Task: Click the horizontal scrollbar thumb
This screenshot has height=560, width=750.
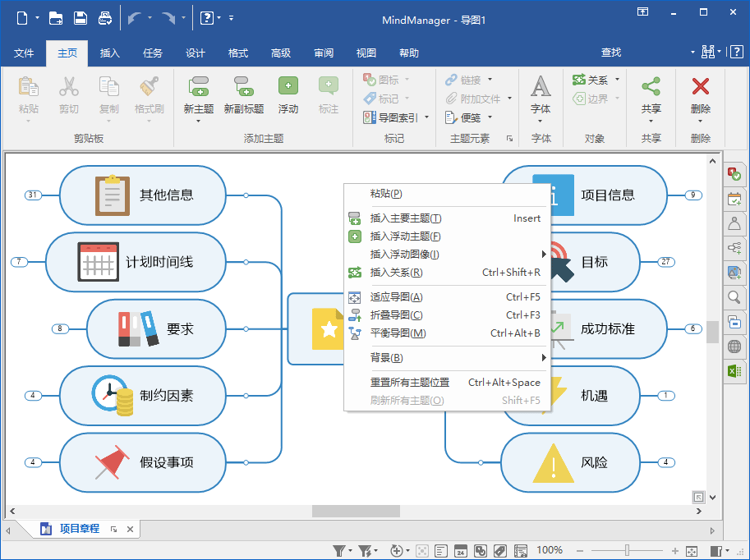Action: (356, 512)
